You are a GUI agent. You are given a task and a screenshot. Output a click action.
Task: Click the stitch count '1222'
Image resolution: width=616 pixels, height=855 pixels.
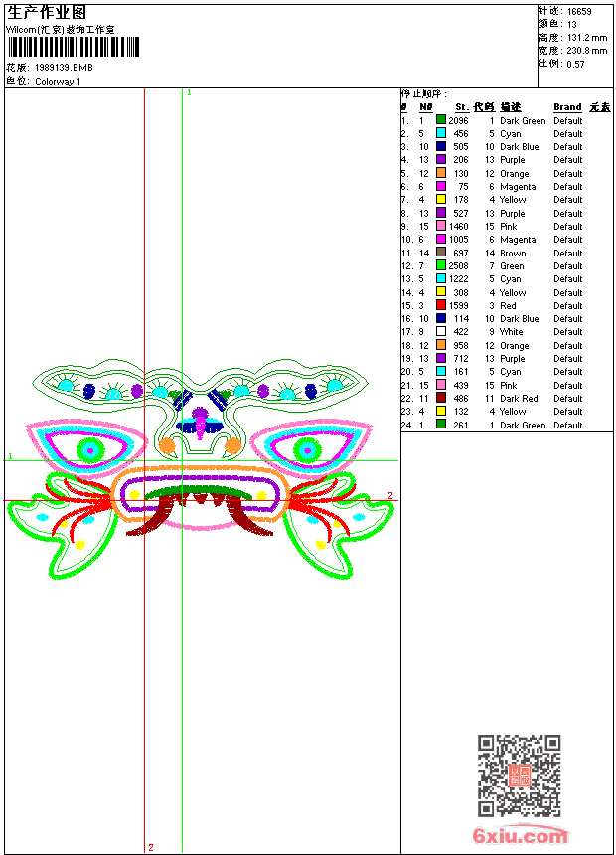point(458,279)
